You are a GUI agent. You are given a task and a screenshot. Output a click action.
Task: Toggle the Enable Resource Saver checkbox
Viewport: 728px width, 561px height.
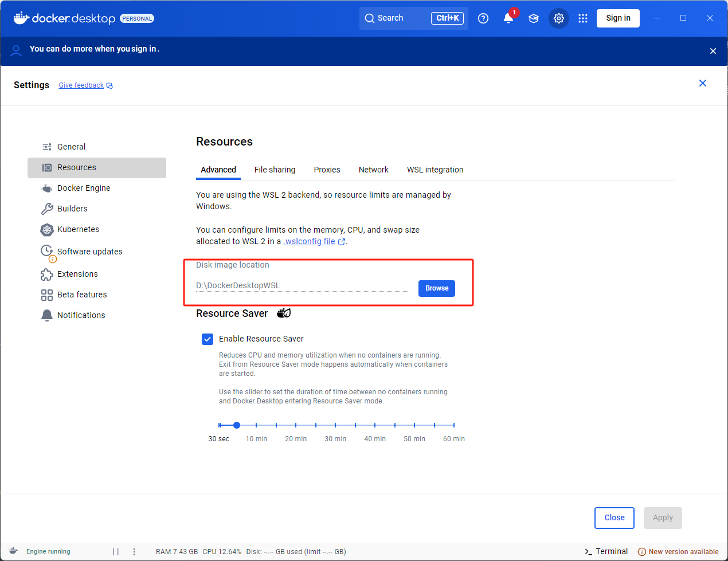[208, 339]
